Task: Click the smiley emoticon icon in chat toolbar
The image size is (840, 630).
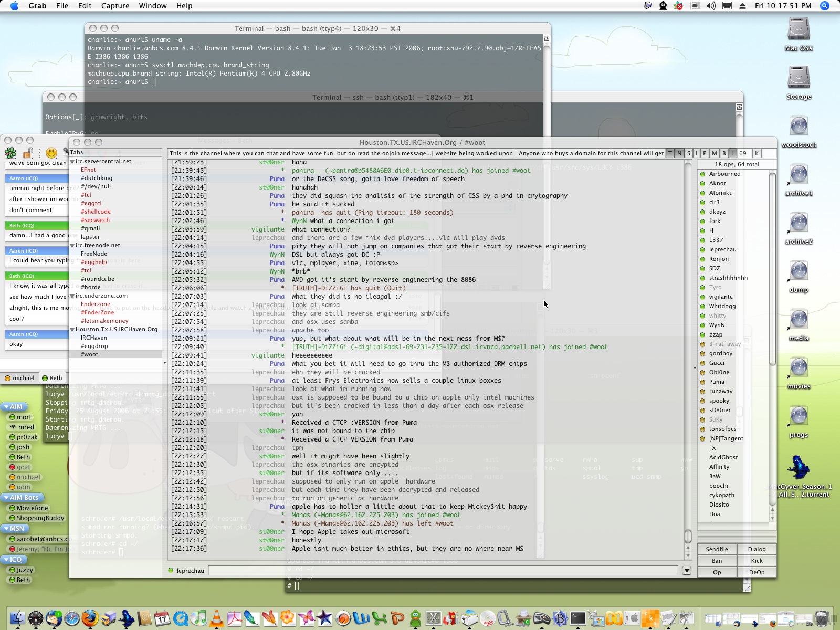Action: (x=51, y=153)
